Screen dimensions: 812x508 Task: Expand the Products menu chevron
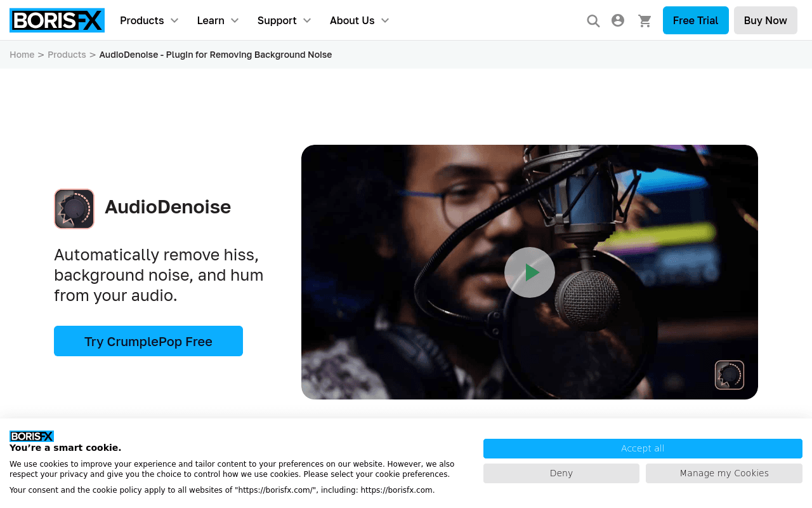[174, 20]
